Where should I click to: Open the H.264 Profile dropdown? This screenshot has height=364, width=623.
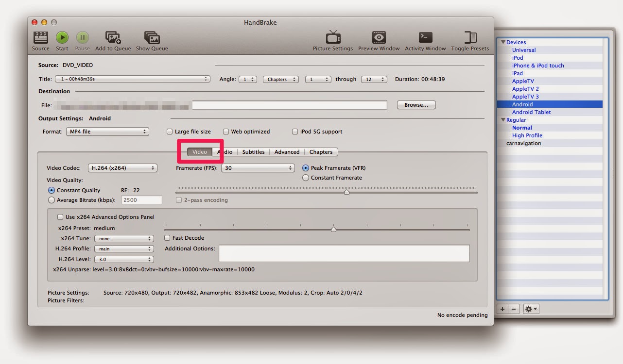click(x=124, y=249)
